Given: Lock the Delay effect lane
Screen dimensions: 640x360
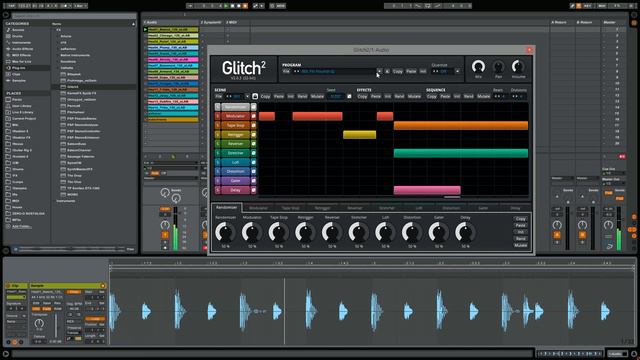Looking at the screenshot, I should click(253, 190).
